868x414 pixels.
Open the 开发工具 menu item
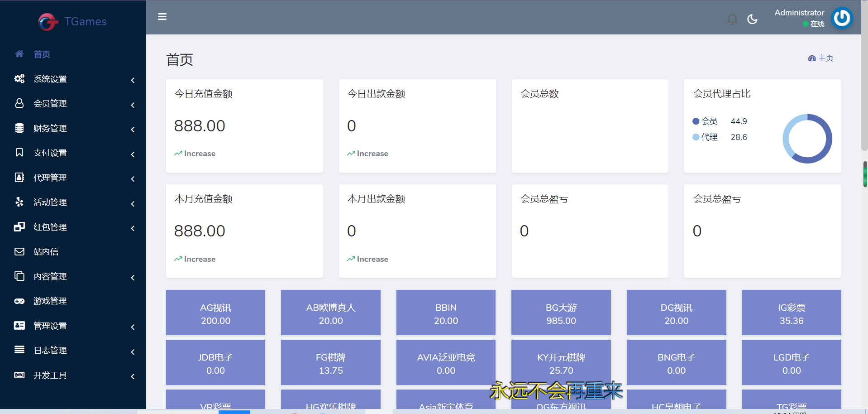click(x=50, y=375)
